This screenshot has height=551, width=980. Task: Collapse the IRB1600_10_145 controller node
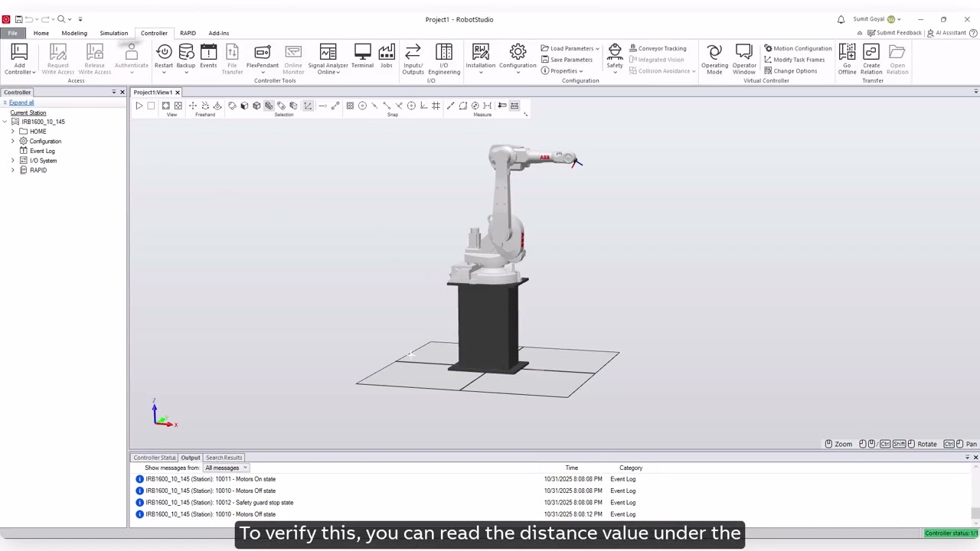5,122
